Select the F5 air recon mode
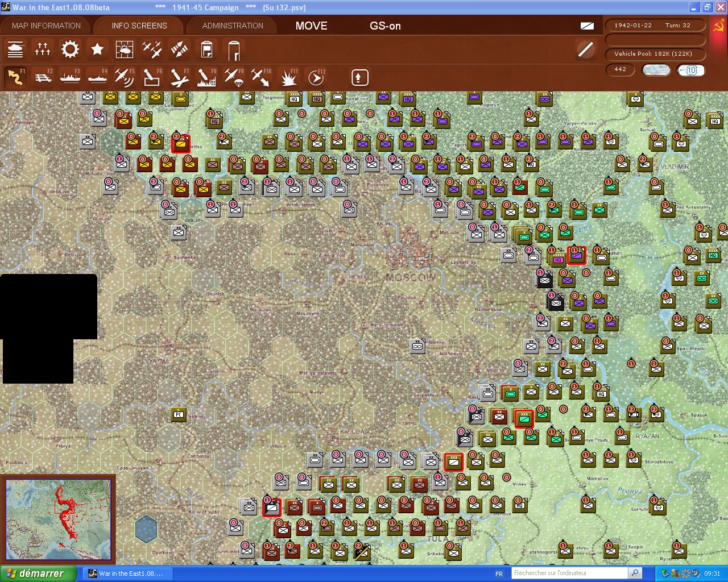728x582 pixels. 125,77
